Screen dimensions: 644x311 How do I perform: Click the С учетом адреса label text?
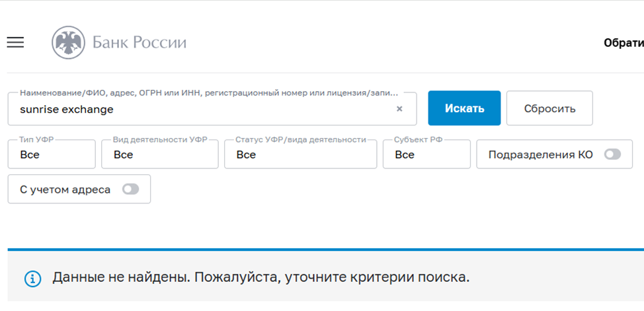[x=65, y=190]
